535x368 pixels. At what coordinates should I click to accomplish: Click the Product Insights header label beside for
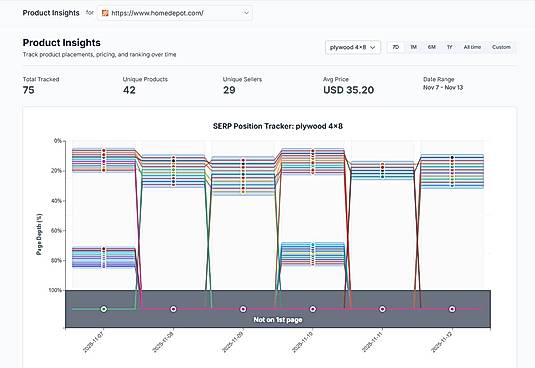tap(51, 13)
